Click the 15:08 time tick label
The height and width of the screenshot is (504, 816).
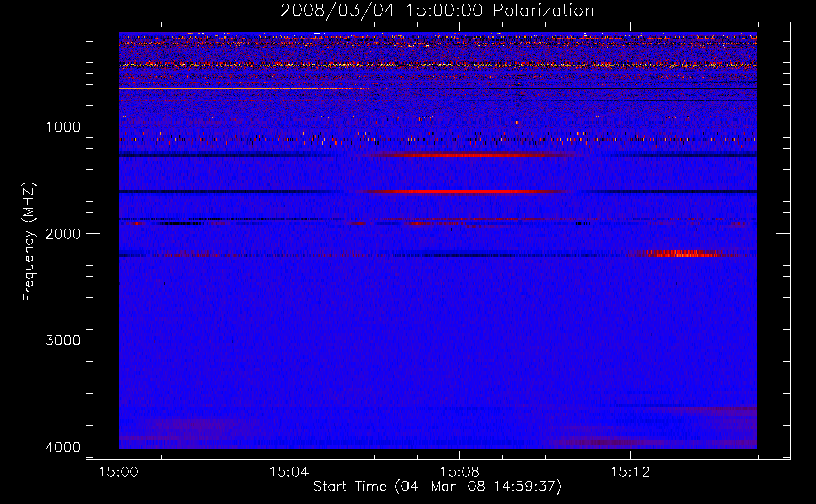click(x=459, y=472)
